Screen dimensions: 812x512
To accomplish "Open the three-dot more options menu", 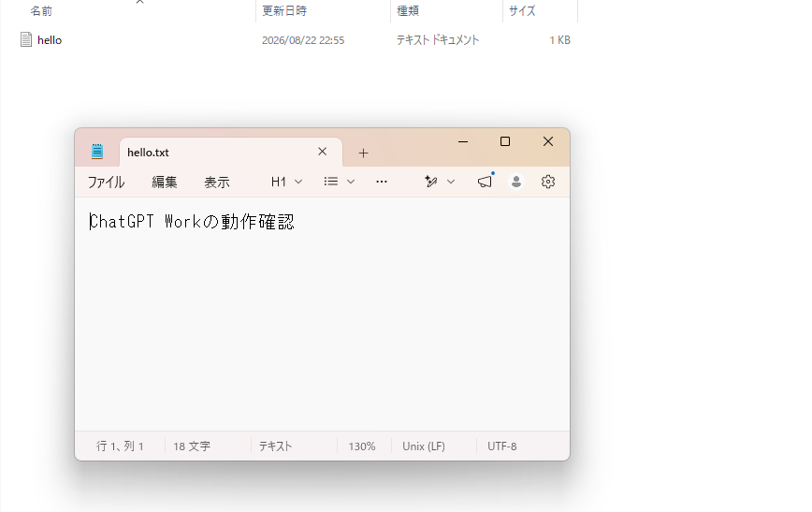I will point(382,182).
